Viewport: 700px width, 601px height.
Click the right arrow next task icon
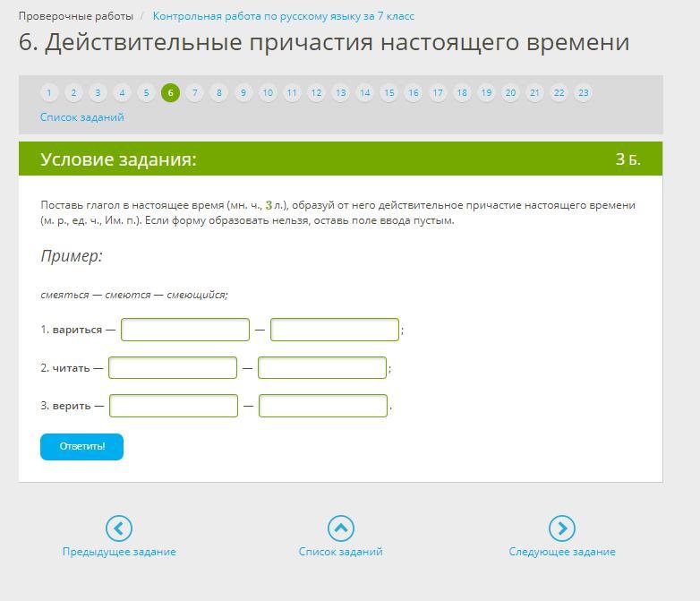[562, 528]
